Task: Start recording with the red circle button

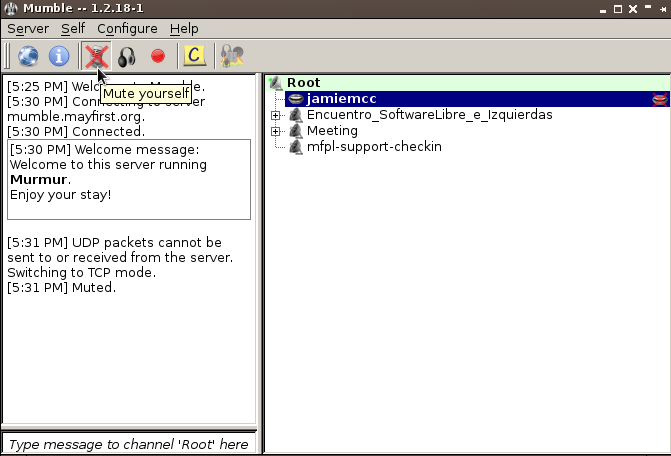Action: click(x=158, y=56)
